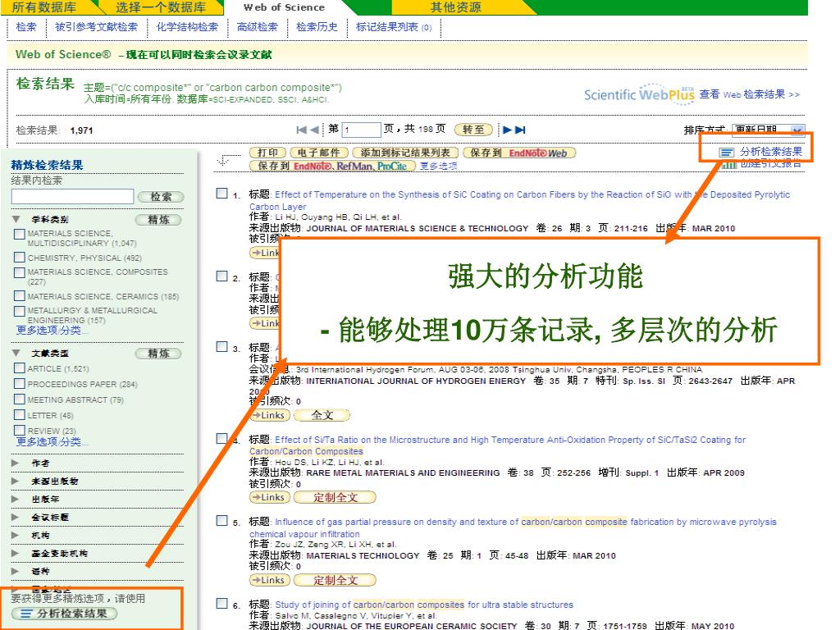Expand the 语种 refine section

point(15,571)
